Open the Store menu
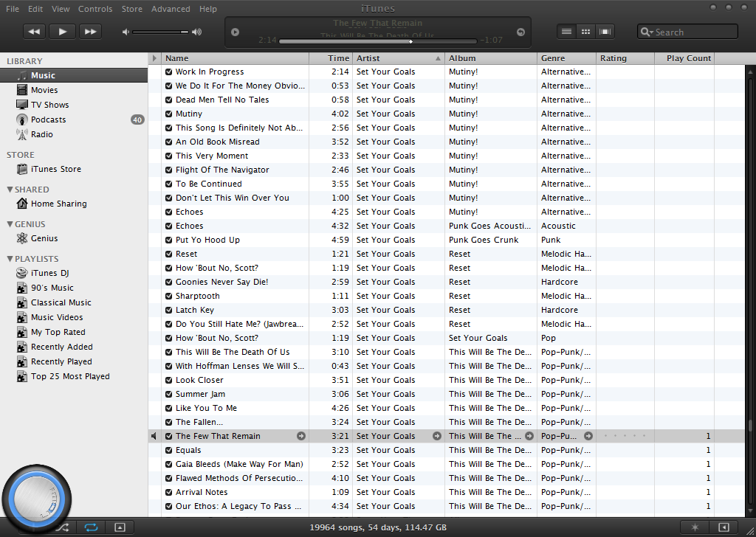756x537 pixels. pyautogui.click(x=131, y=9)
